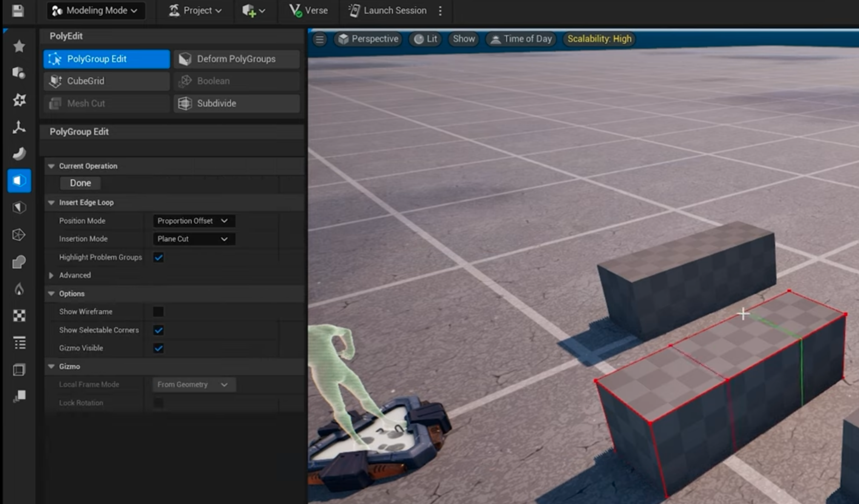Expand the Advanced section

coord(52,275)
